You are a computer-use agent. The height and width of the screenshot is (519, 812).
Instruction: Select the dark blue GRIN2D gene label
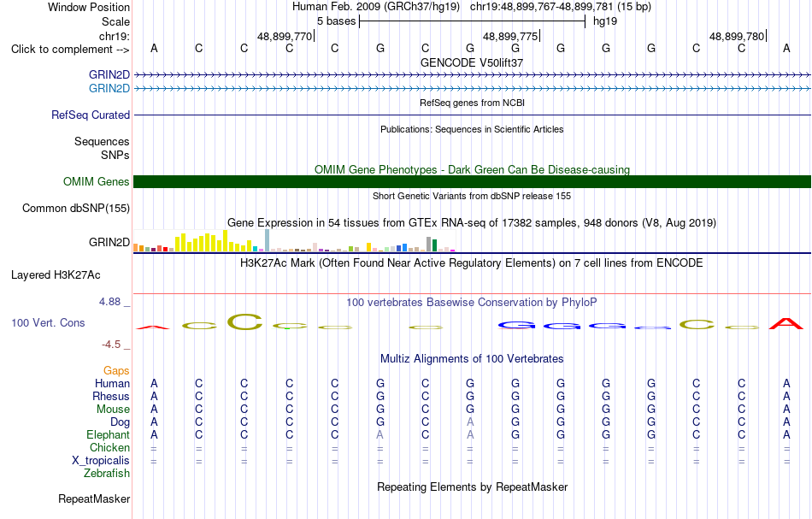pos(109,74)
